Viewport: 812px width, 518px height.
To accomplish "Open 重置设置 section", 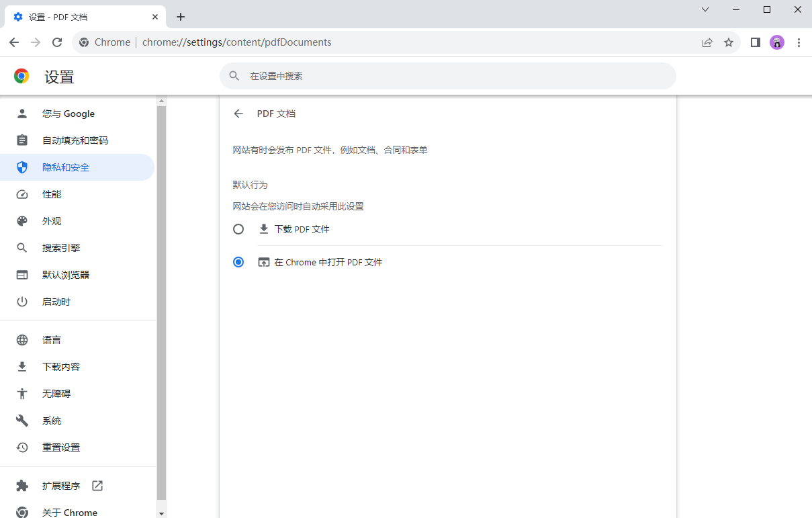I will point(77,447).
